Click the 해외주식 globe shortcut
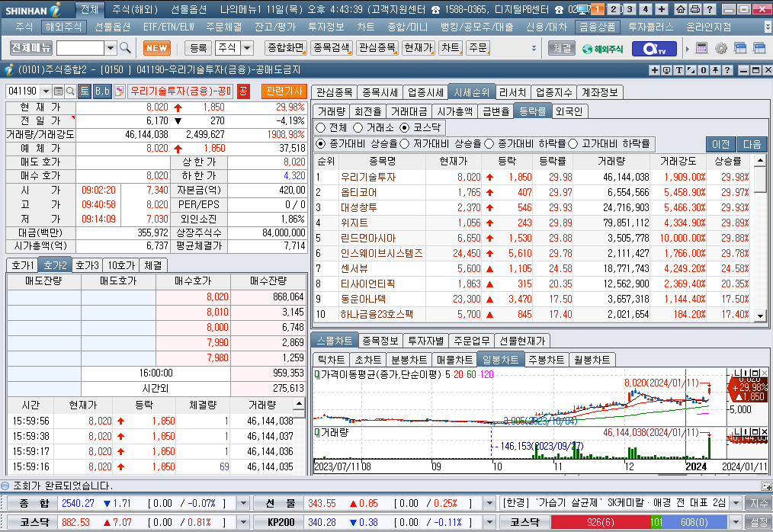 tap(602, 49)
